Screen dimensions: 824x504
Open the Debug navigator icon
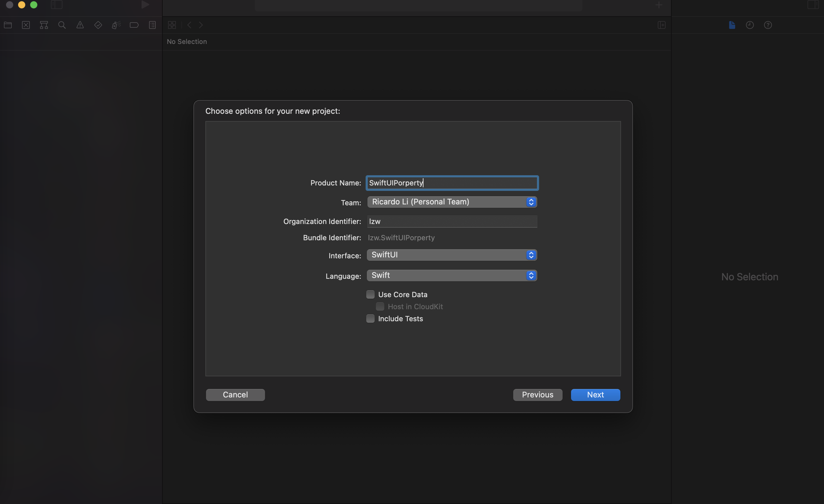pos(116,25)
